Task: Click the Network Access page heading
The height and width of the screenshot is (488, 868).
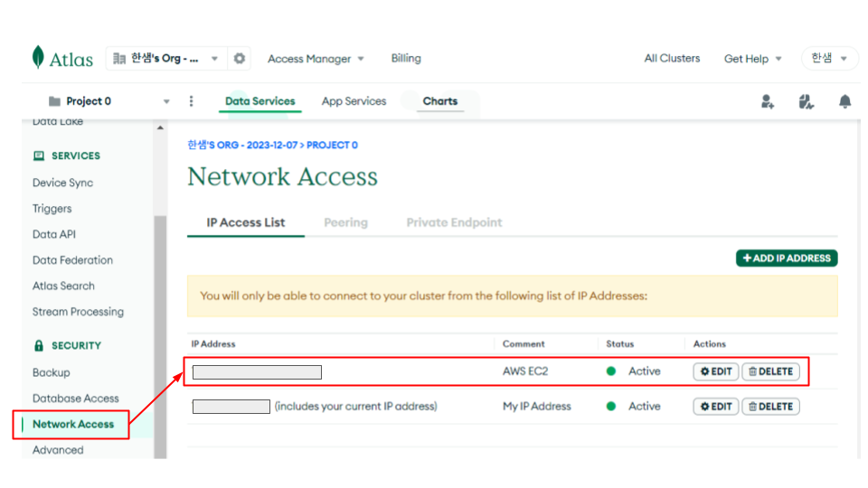Action: point(282,177)
